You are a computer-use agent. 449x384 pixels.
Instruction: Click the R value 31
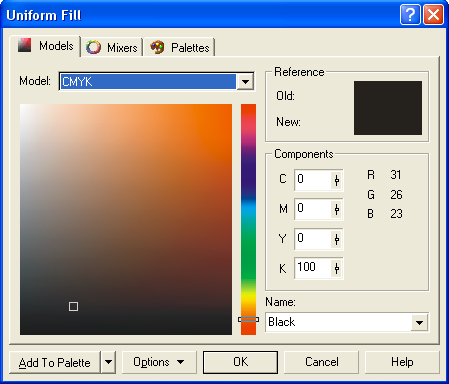(x=396, y=175)
